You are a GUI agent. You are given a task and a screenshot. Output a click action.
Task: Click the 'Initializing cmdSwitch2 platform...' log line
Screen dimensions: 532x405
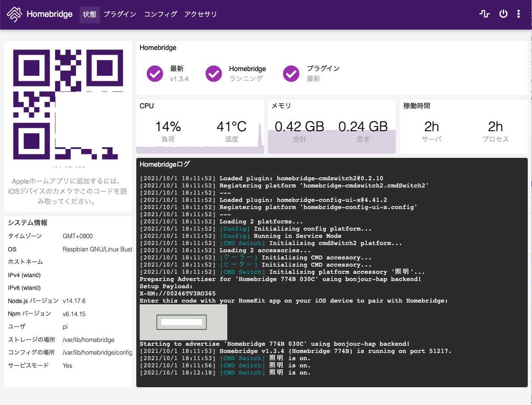pyautogui.click(x=271, y=243)
